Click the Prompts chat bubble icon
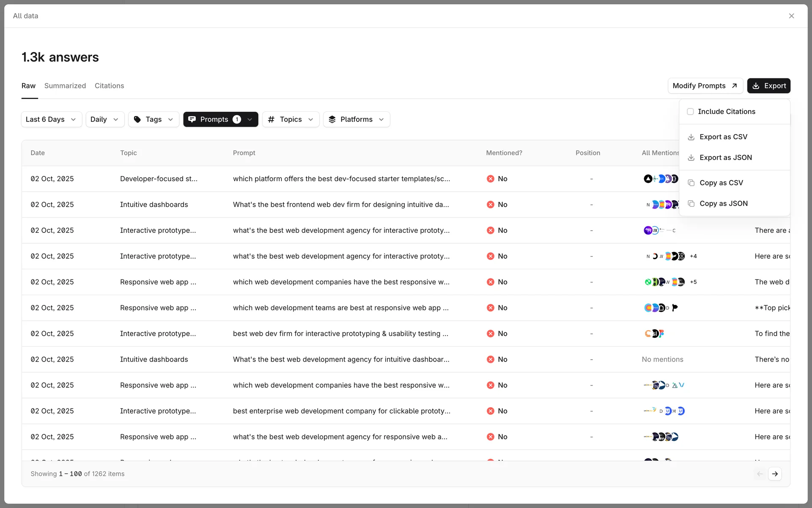 192,119
